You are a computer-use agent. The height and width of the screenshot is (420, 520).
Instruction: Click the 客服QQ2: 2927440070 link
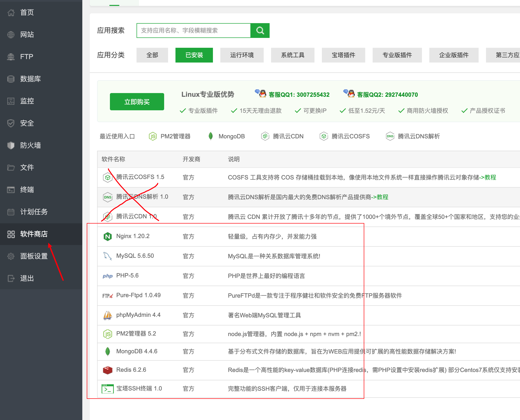pyautogui.click(x=388, y=95)
